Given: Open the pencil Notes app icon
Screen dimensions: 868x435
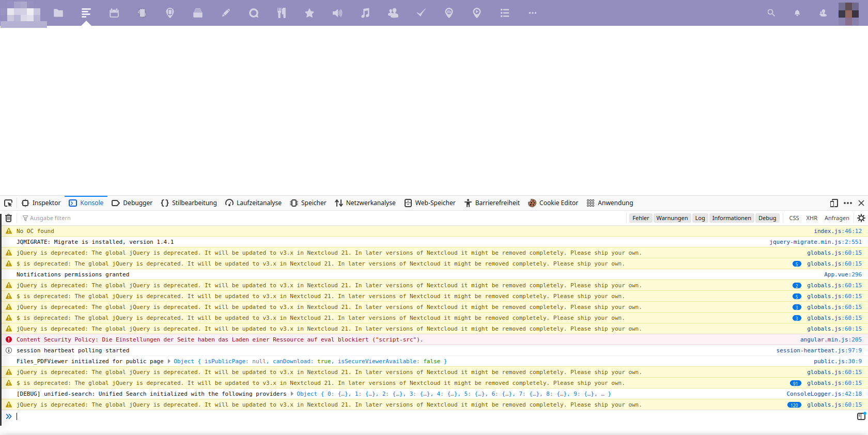Looking at the screenshot, I should (x=226, y=13).
